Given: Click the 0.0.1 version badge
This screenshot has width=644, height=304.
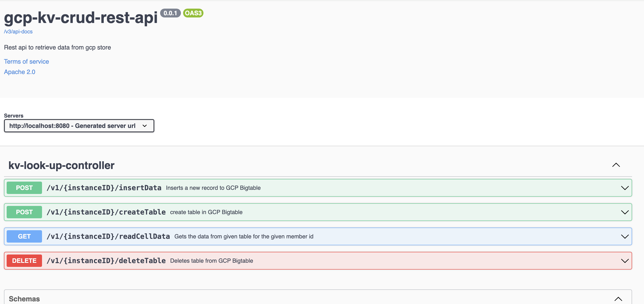Looking at the screenshot, I should (170, 13).
